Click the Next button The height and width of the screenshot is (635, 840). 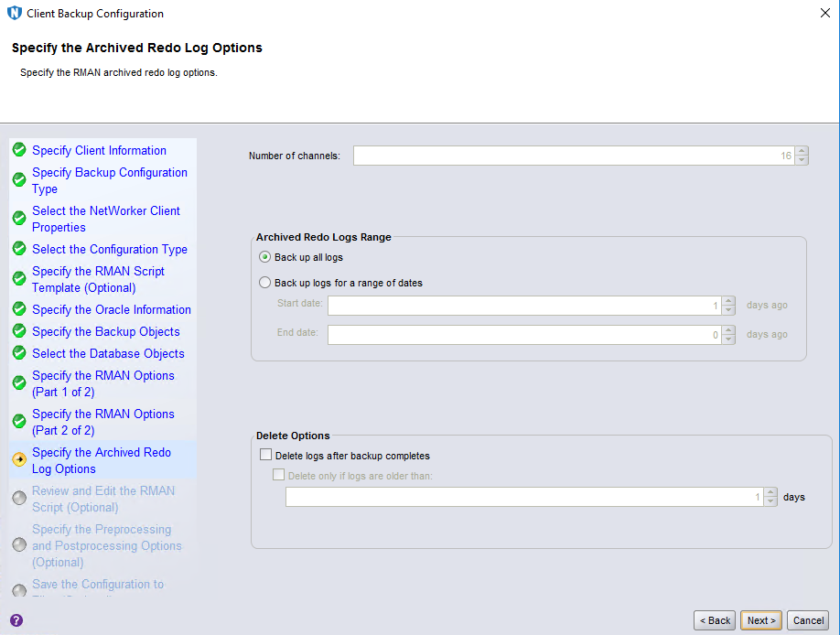click(x=760, y=620)
